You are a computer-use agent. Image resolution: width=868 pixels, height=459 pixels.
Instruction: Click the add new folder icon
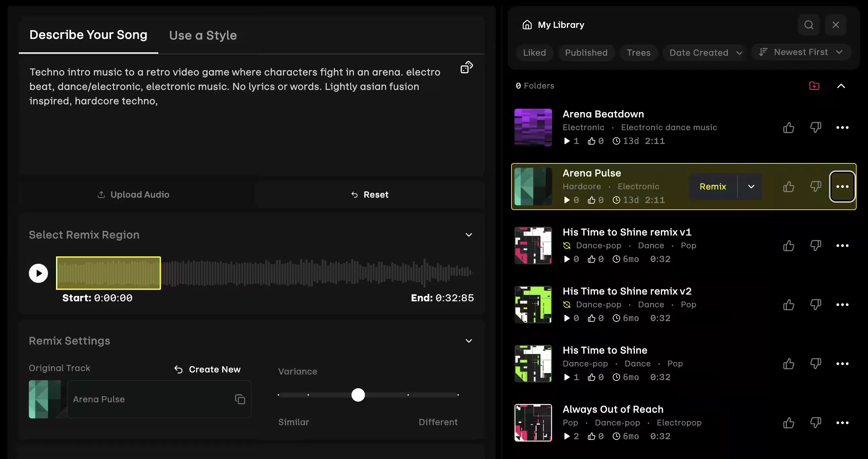814,86
